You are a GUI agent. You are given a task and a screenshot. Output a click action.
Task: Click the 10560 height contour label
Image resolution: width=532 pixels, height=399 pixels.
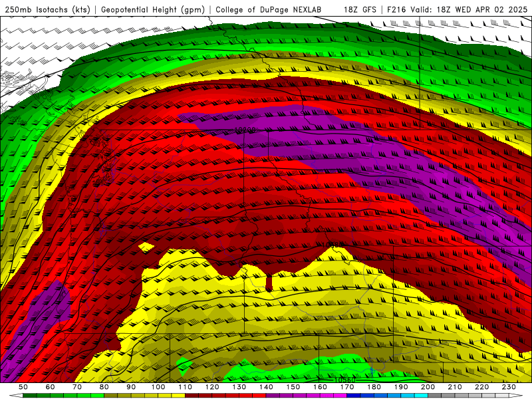click(x=345, y=380)
